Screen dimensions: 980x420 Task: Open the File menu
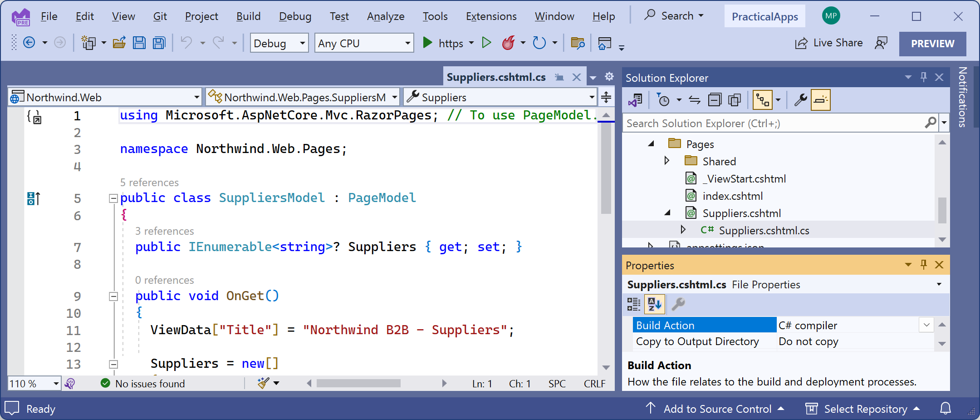[x=49, y=16]
